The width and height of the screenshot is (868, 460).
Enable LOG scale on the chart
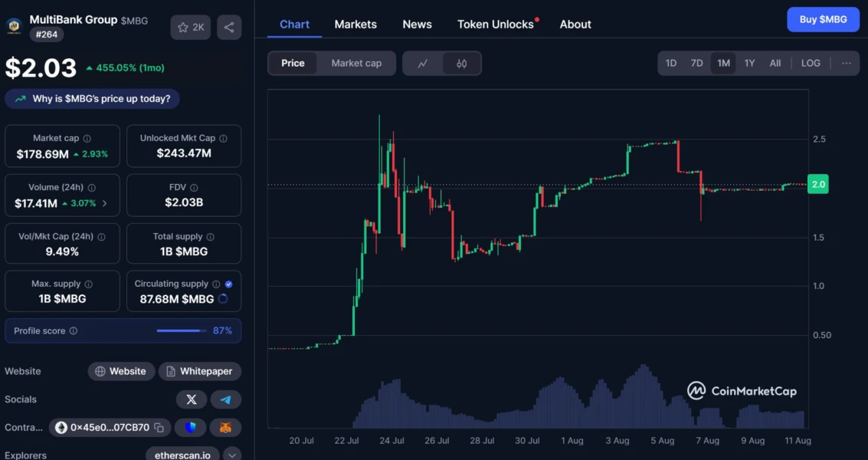(810, 63)
